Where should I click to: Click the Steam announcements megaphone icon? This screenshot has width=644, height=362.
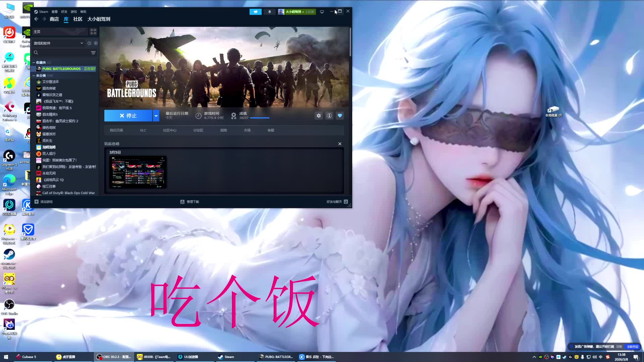(255, 12)
